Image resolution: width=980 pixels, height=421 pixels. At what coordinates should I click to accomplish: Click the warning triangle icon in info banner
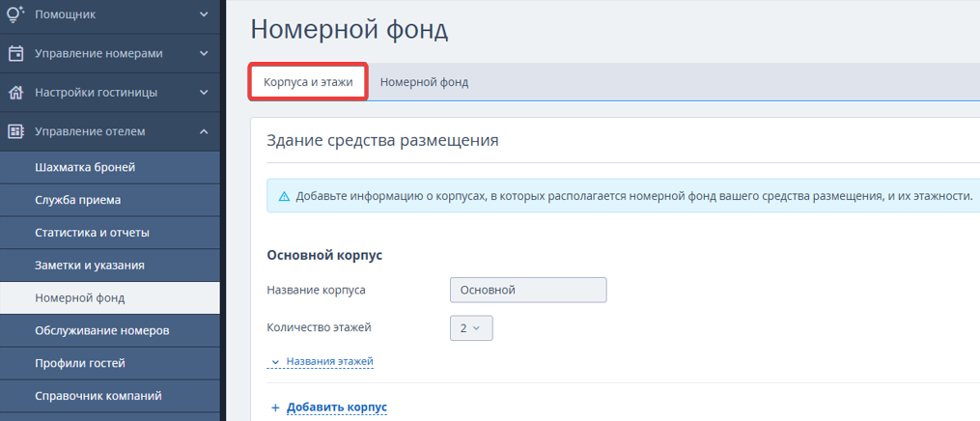284,197
